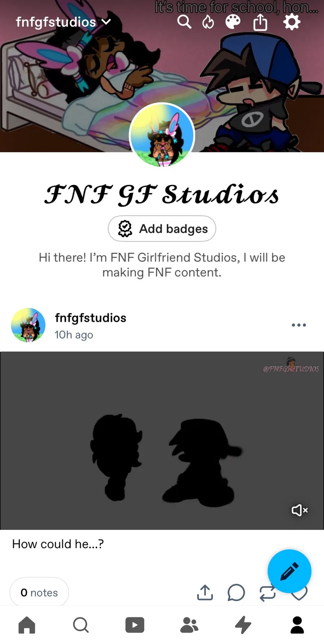This screenshot has width=324, height=644.
Task: View the 0 notes button
Action: click(39, 592)
